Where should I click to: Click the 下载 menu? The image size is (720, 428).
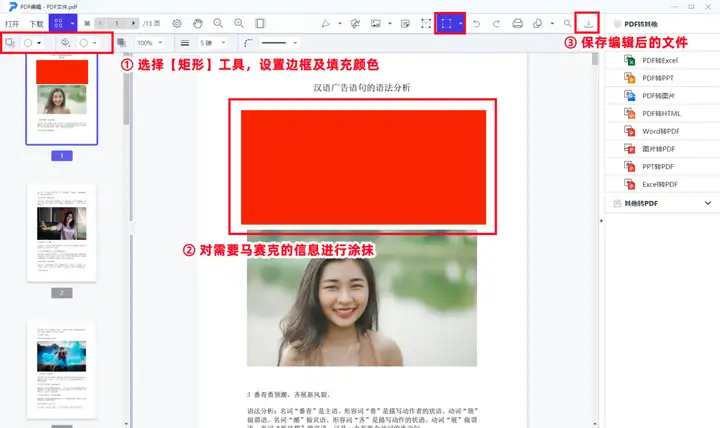click(36, 23)
